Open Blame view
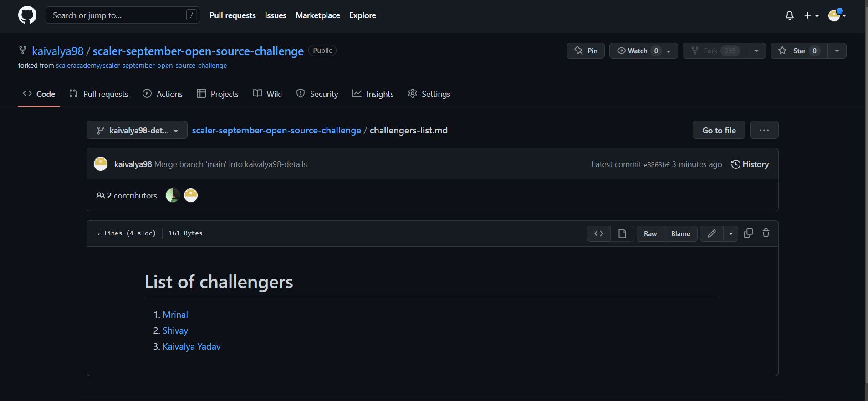 point(681,233)
